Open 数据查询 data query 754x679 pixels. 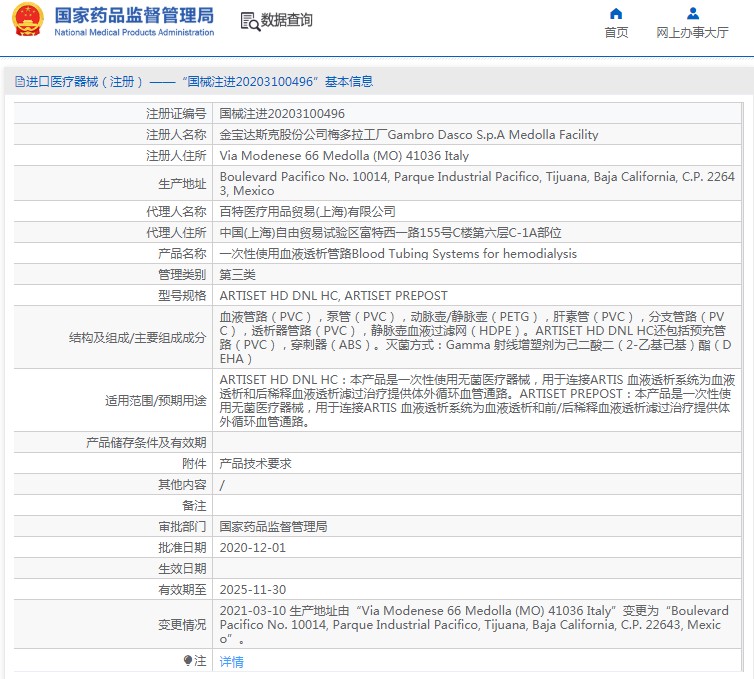click(287, 20)
